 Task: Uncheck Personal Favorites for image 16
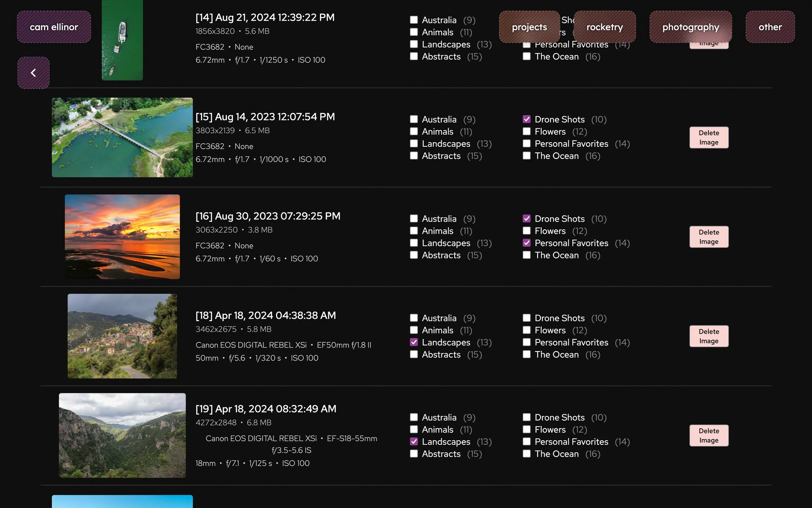coord(527,243)
